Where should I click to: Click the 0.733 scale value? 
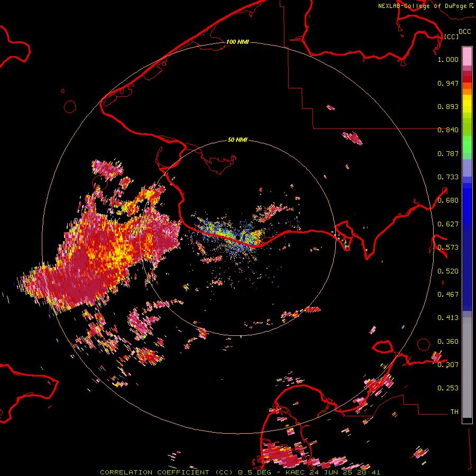pos(448,177)
